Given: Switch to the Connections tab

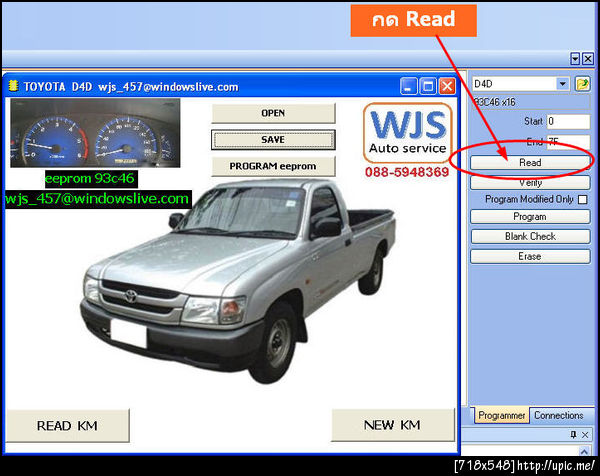Looking at the screenshot, I should tap(559, 415).
